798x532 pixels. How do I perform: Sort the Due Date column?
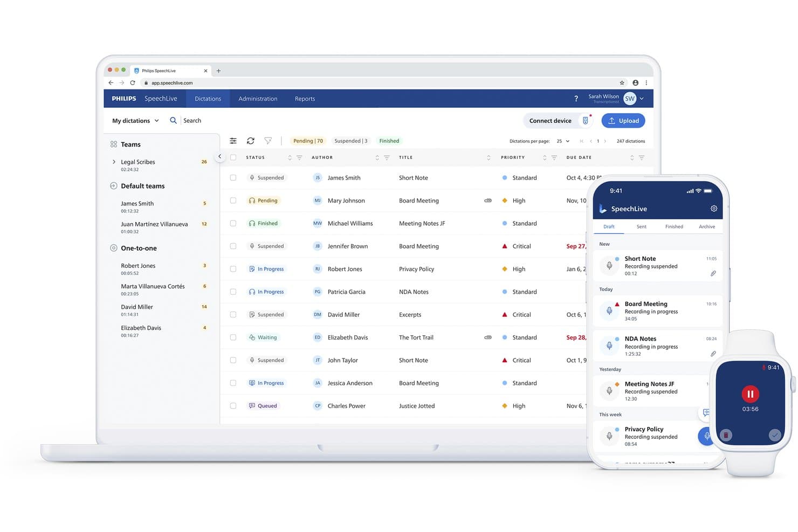pyautogui.click(x=632, y=157)
